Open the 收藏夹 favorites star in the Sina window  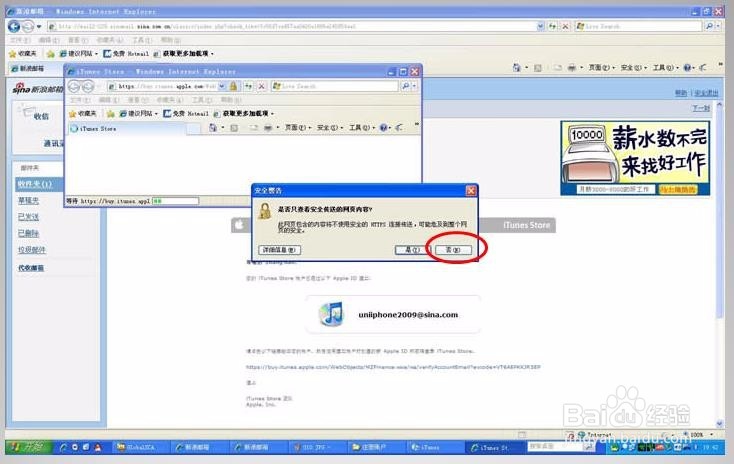pos(22,54)
